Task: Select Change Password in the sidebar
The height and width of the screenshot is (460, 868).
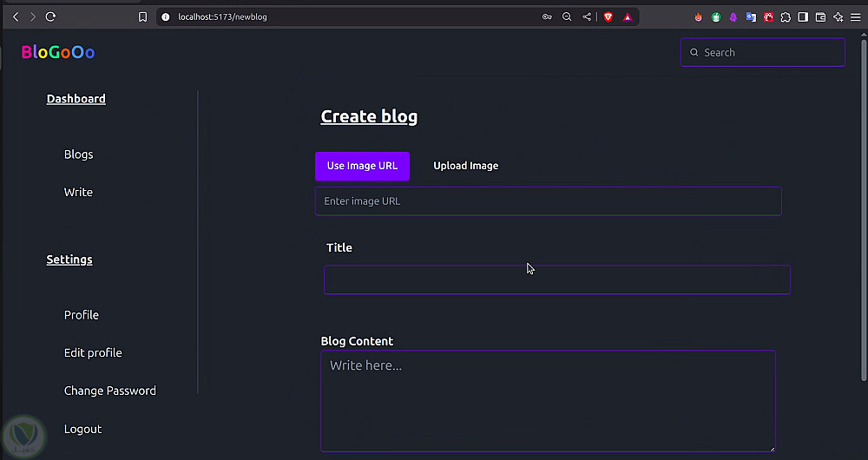Action: (110, 391)
